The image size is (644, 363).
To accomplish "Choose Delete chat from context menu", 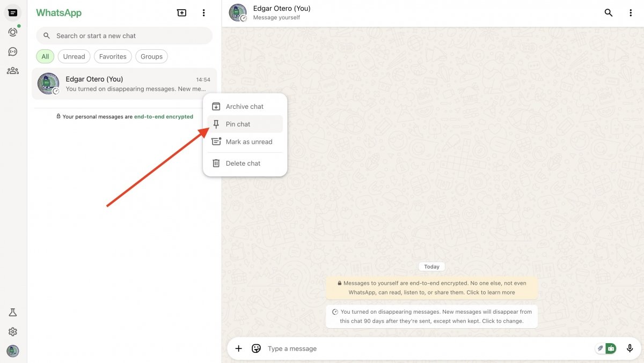I will pyautogui.click(x=245, y=163).
